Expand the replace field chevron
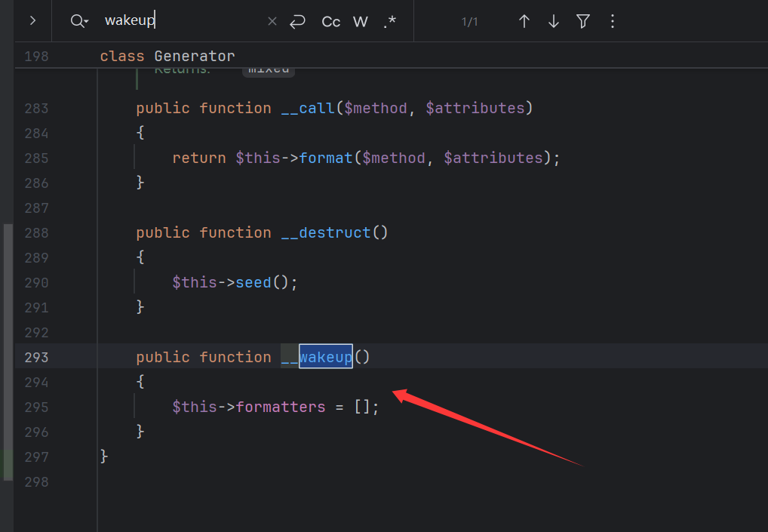Screen dimensions: 768x532 32,21
